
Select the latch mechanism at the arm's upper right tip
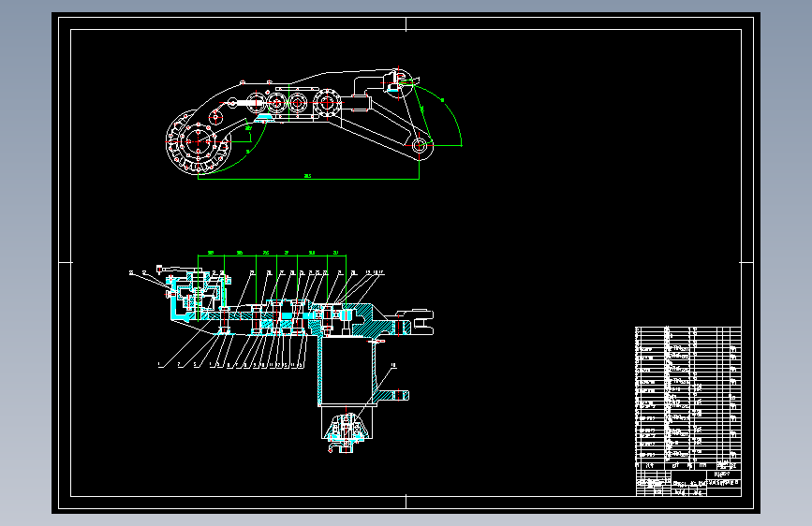tap(398, 81)
